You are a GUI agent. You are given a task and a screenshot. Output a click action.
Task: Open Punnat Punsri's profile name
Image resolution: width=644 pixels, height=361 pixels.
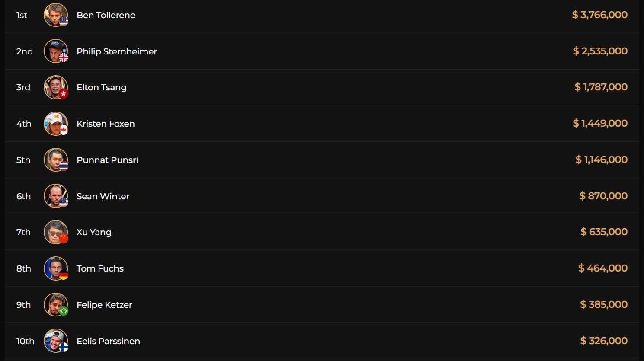pyautogui.click(x=107, y=160)
